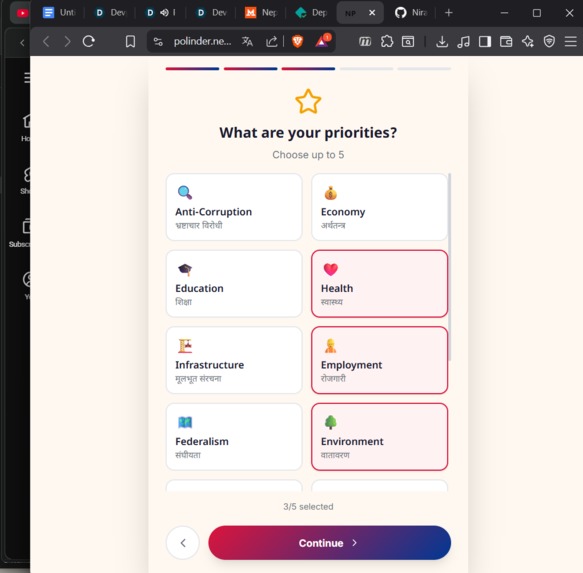The image size is (583, 573).
Task: Select the Anti-Corruption priority card
Action: [234, 207]
